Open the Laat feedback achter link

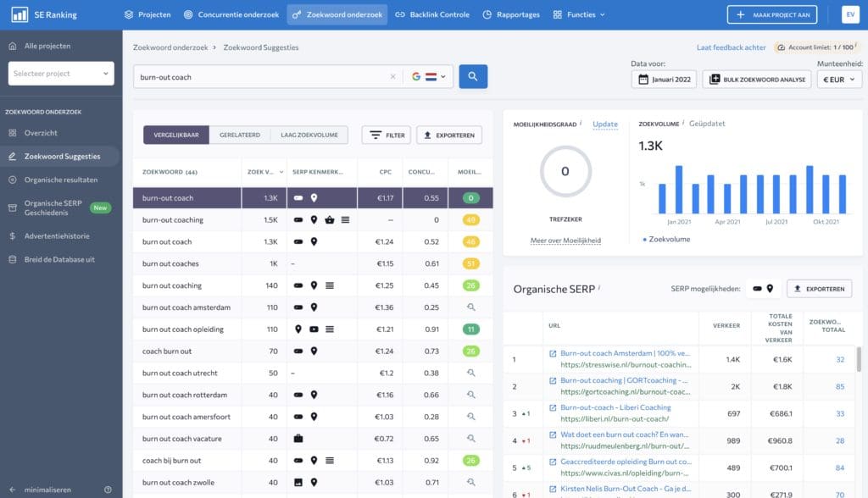(731, 47)
